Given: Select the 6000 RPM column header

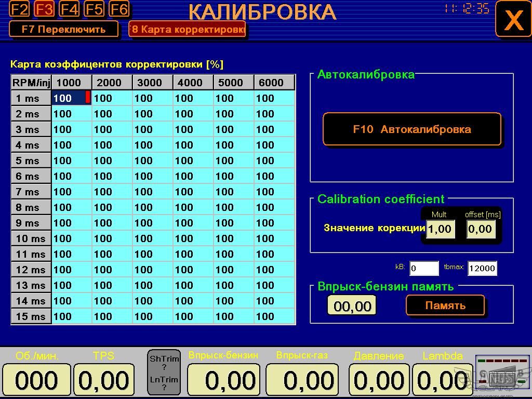Looking at the screenshot, I should (x=274, y=83).
